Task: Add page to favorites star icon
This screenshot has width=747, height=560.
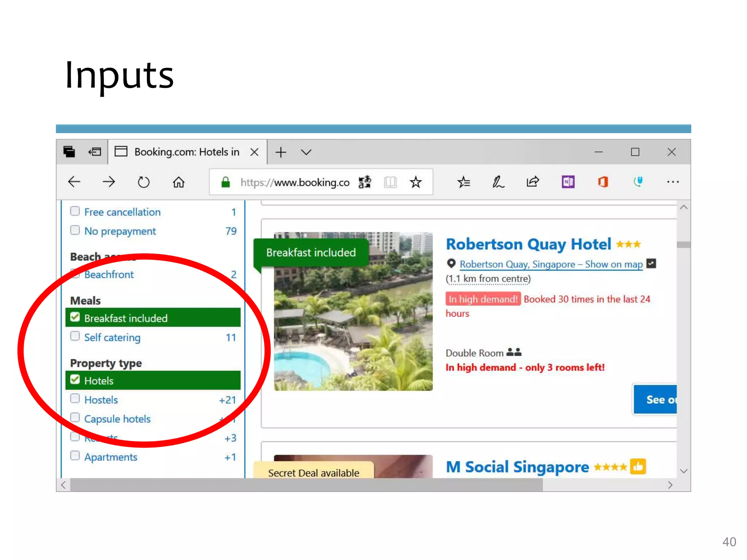Action: coord(415,182)
